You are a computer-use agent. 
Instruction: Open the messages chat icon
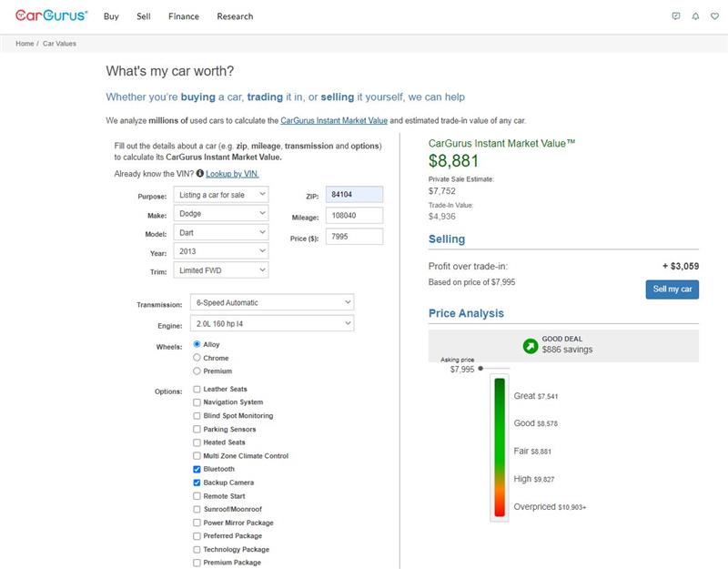coord(675,16)
